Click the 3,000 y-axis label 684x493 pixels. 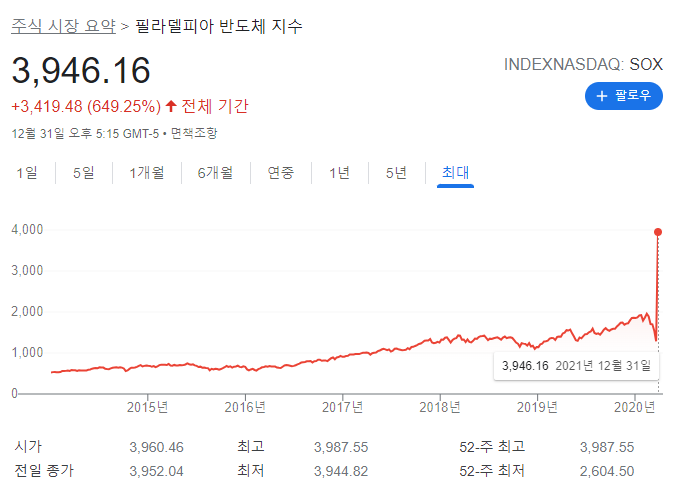coord(27,270)
